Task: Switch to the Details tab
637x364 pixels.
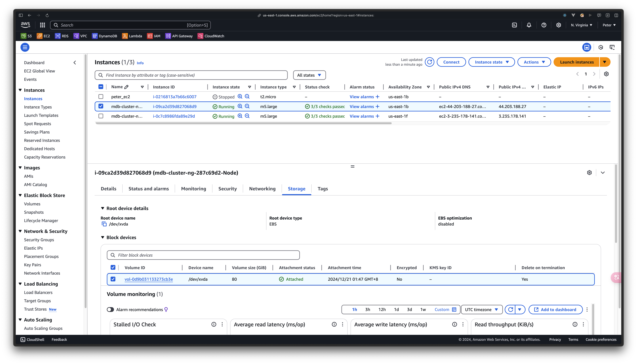Action: (x=108, y=189)
